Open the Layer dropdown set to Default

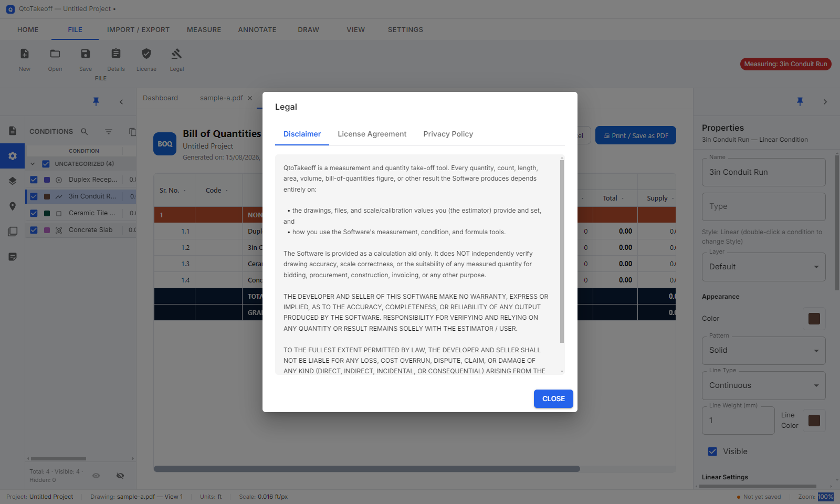pyautogui.click(x=764, y=267)
